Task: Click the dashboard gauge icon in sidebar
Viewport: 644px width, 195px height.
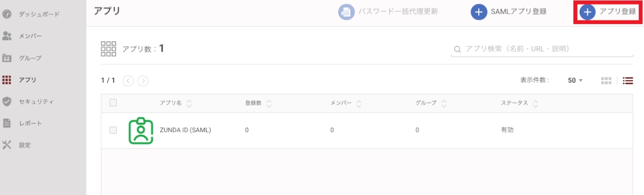Action: tap(7, 14)
